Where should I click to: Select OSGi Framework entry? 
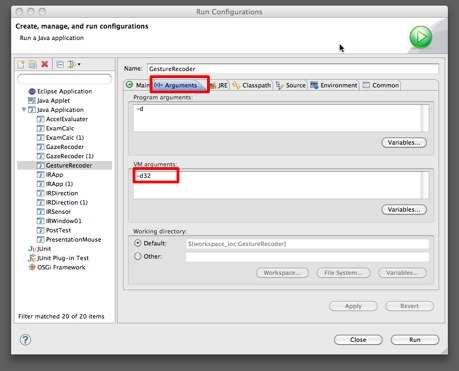[61, 267]
